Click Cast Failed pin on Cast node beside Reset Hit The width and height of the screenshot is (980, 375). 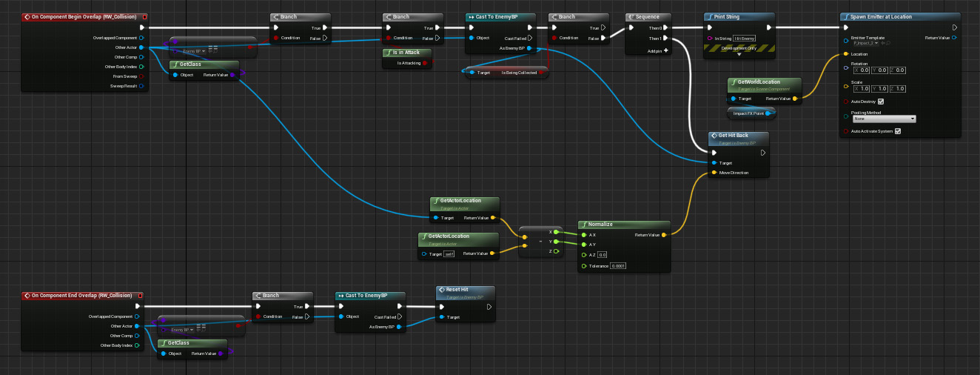(x=399, y=316)
